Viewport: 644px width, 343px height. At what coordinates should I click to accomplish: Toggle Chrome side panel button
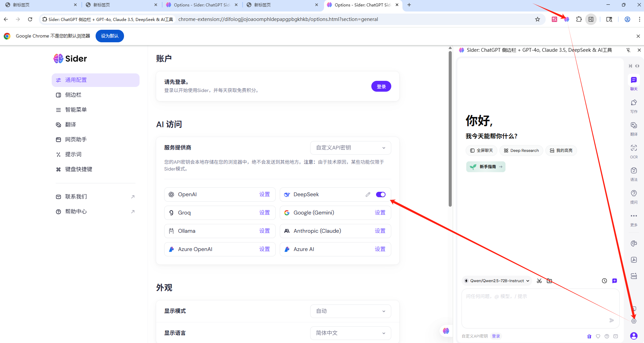coord(591,19)
